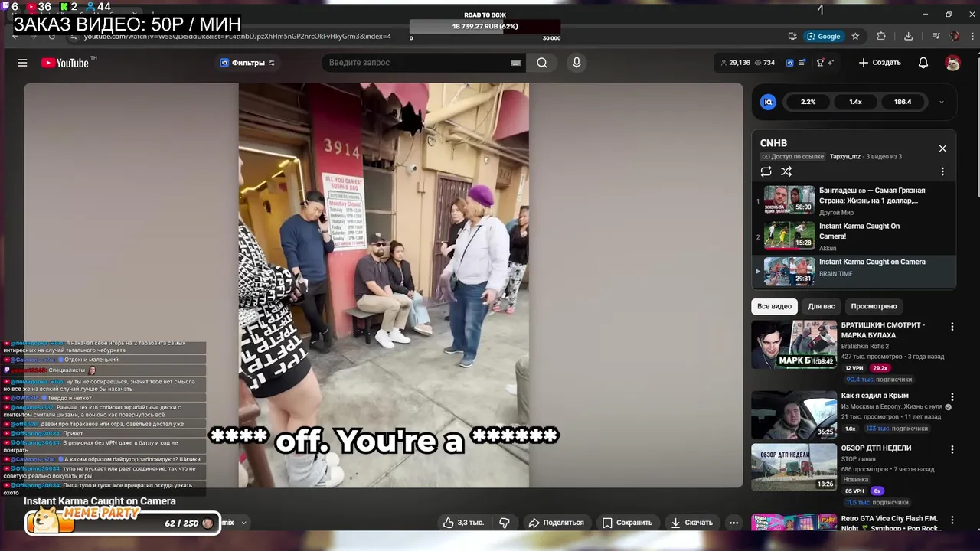980x551 pixels.
Task: Click the install app icon in address bar
Action: [x=792, y=36]
